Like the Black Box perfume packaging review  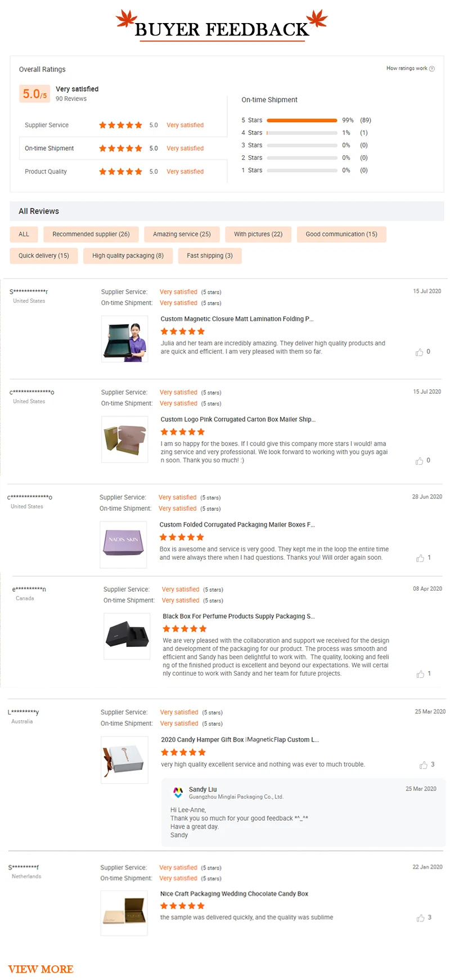pyautogui.click(x=421, y=673)
